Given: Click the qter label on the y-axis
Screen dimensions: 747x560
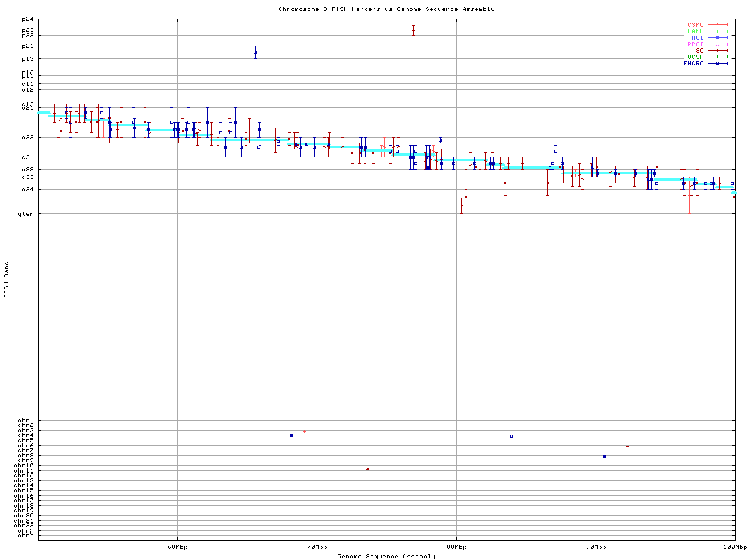Looking at the screenshot, I should click(x=27, y=214).
